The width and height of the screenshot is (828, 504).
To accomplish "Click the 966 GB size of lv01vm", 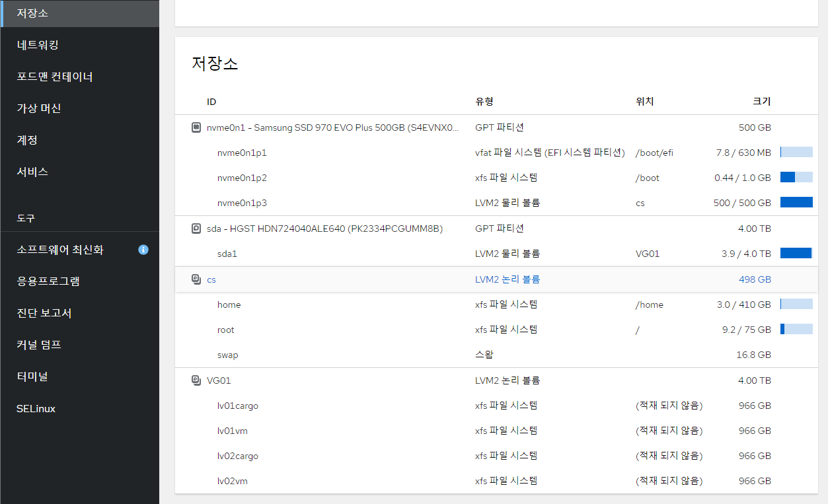I will (755, 431).
